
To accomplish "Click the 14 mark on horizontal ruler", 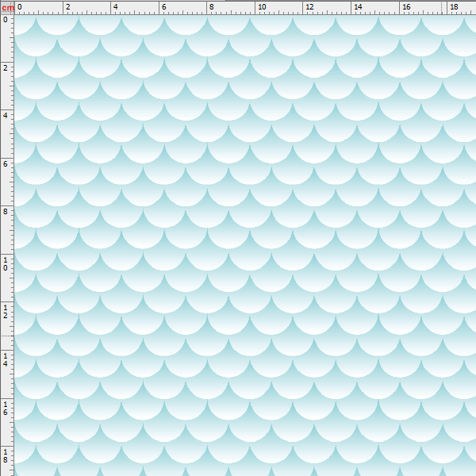I will [358, 6].
